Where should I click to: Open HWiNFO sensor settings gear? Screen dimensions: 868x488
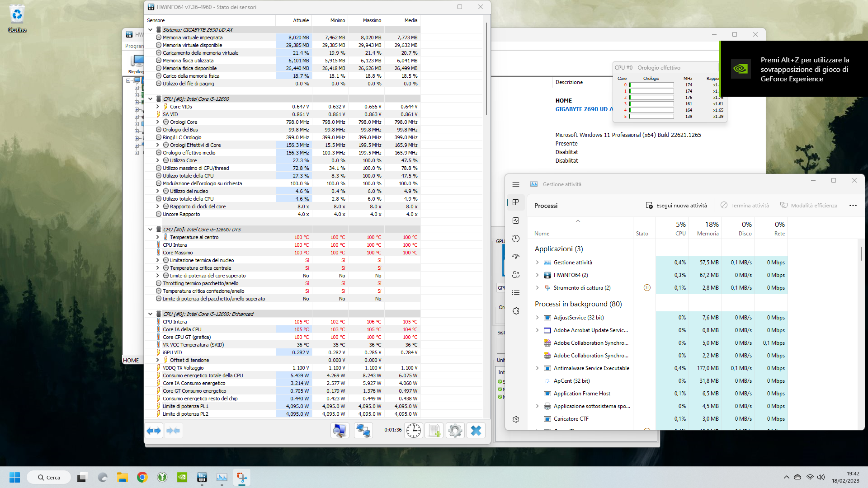click(x=455, y=431)
